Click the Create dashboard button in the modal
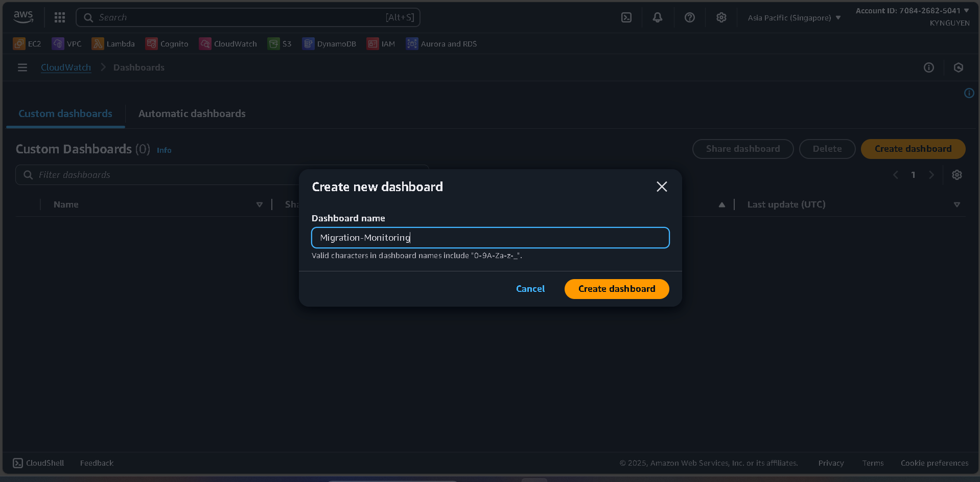Screen dimensions: 980x482 coord(616,288)
